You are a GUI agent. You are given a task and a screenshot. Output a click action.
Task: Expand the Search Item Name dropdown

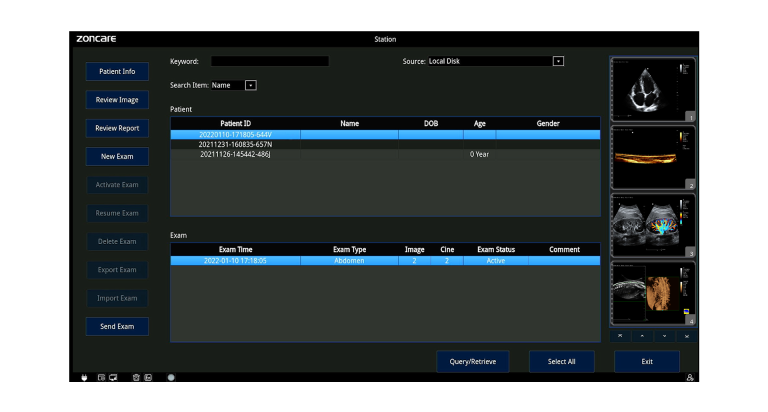(251, 85)
